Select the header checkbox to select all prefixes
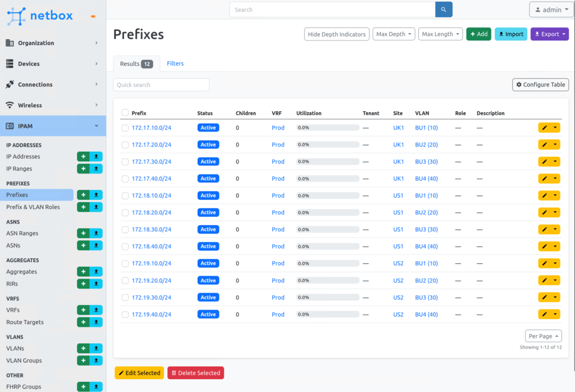The width and height of the screenshot is (575, 392). pyautogui.click(x=125, y=113)
